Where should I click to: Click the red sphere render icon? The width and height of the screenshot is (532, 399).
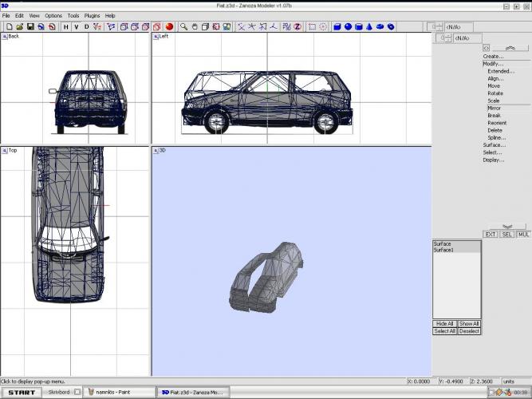coord(170,26)
